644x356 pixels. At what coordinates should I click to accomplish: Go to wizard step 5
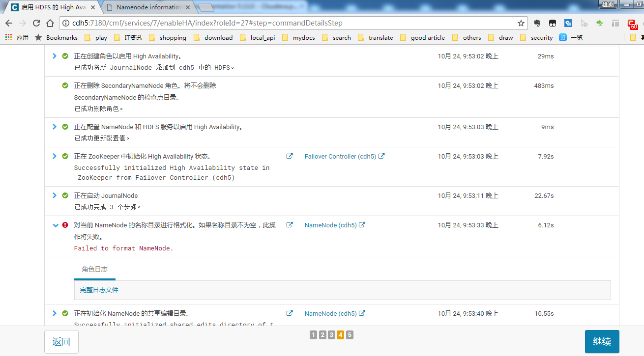(350, 335)
